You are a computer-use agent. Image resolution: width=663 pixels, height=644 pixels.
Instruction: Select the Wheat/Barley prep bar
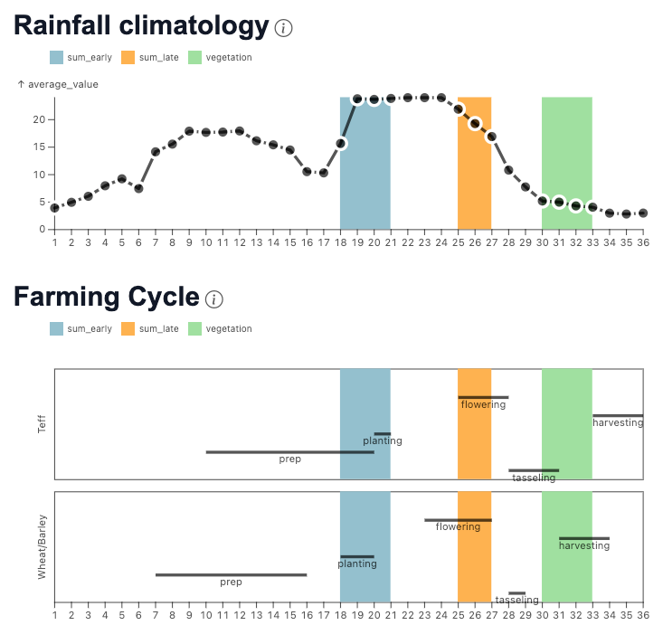click(231, 574)
